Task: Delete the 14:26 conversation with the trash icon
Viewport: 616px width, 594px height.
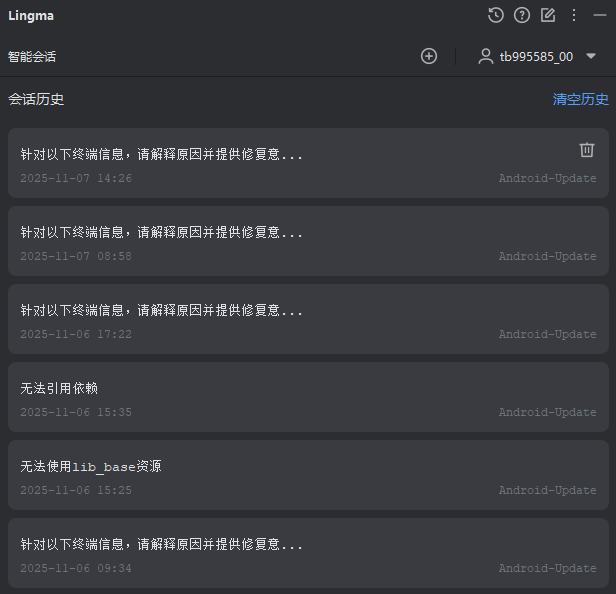Action: point(587,150)
